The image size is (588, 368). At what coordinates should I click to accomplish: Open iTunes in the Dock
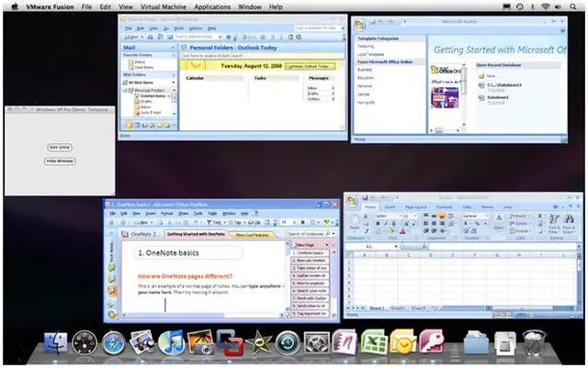[x=171, y=342]
